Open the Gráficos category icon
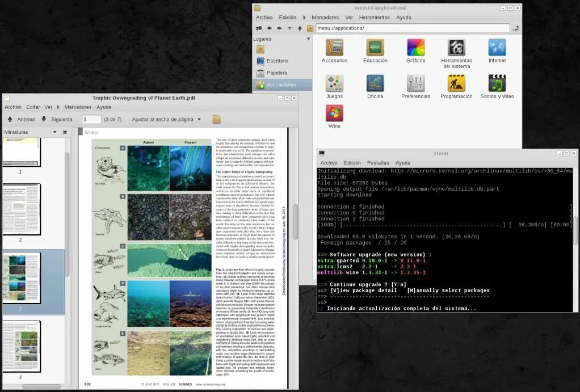The height and width of the screenshot is (392, 580). coord(416,48)
